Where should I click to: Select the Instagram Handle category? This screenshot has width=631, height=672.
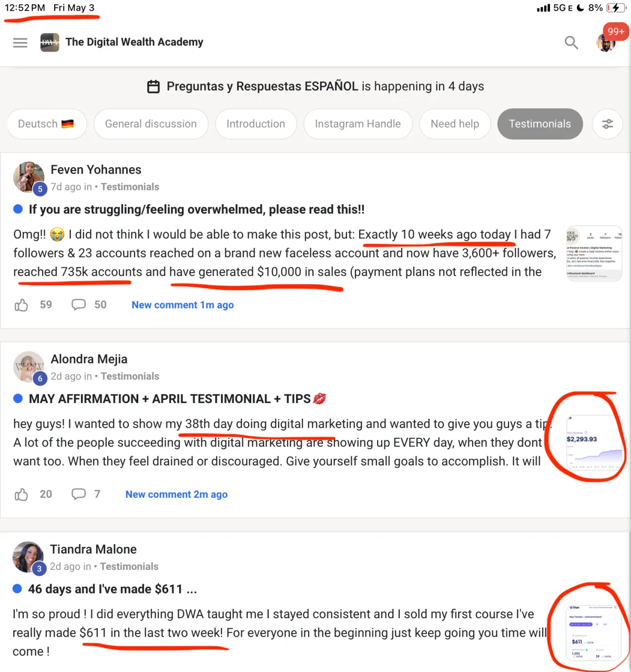[358, 124]
